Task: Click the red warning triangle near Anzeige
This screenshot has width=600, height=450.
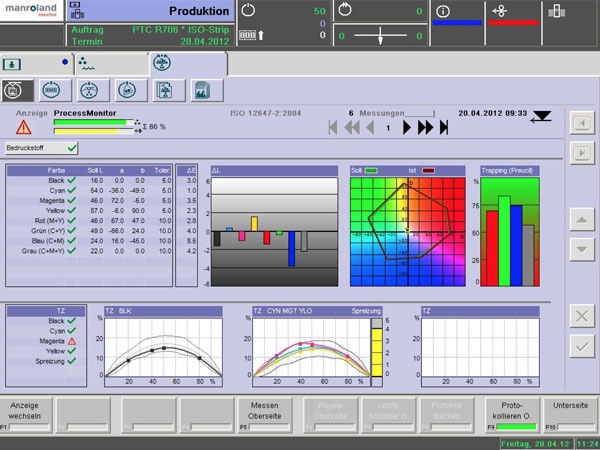Action: click(x=23, y=128)
